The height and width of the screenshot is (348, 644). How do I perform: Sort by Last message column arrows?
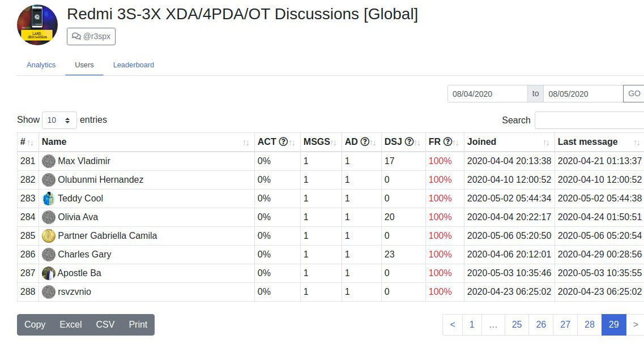637,143
